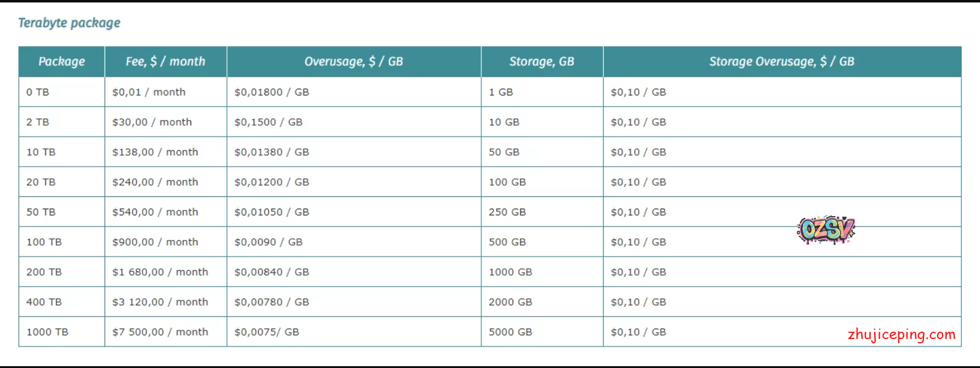Select the 1000 TB package cell
This screenshot has width=980, height=368.
[x=47, y=332]
